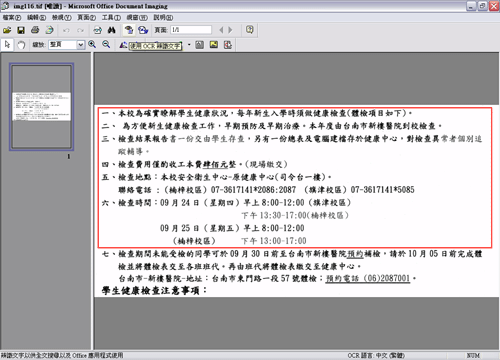Viewport: 500px width, 360px height.
Task: Close the Document Imaging window
Action: [x=494, y=6]
